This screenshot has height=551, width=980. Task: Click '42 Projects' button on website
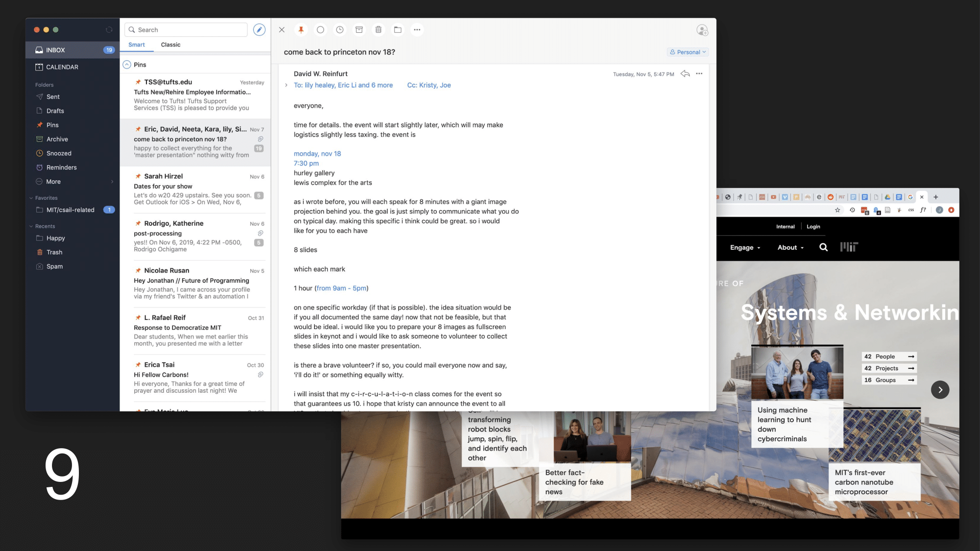(x=889, y=368)
